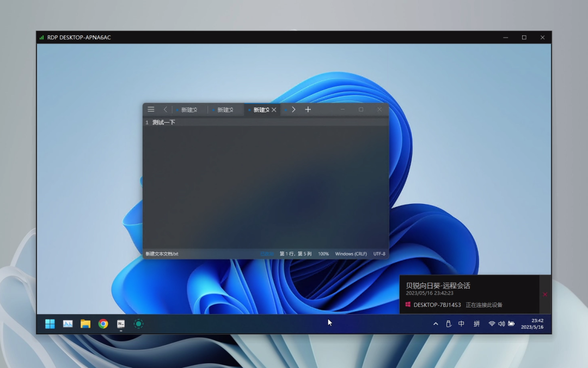Open the clock showing 23:42 2023/5/16

[x=532, y=324]
